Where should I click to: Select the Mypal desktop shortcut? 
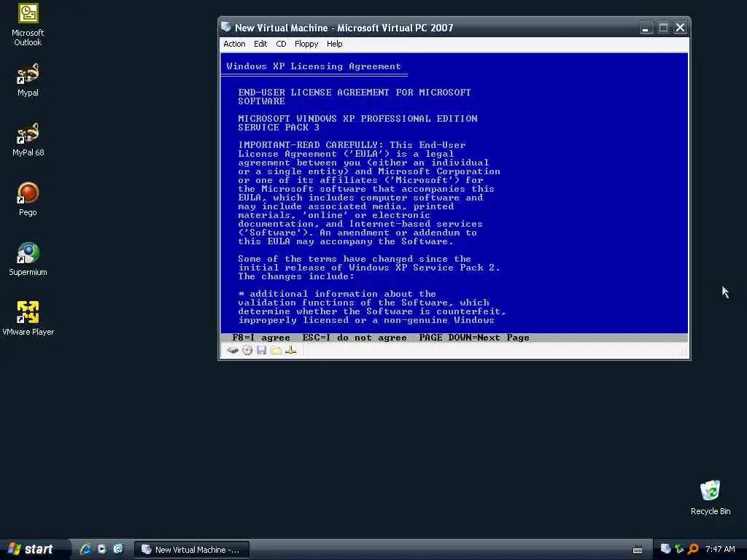[x=28, y=80]
